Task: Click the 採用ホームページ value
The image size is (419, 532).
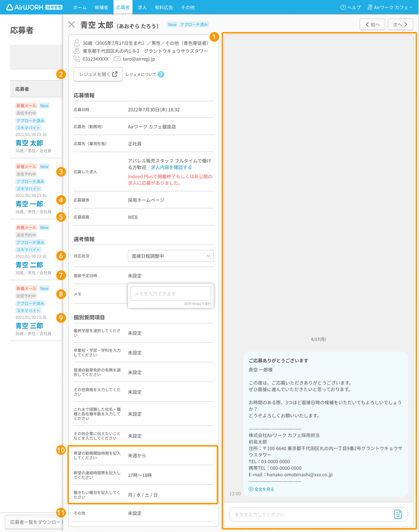Action: click(146, 200)
